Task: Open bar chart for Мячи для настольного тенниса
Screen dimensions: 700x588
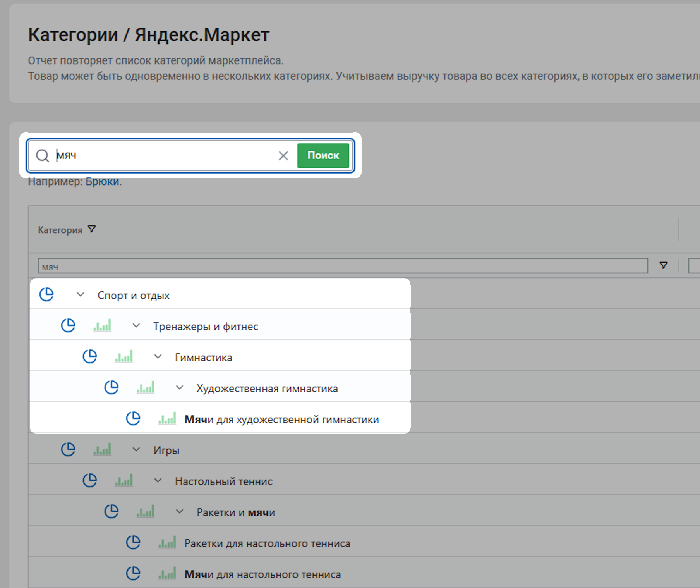Action: coord(167,573)
